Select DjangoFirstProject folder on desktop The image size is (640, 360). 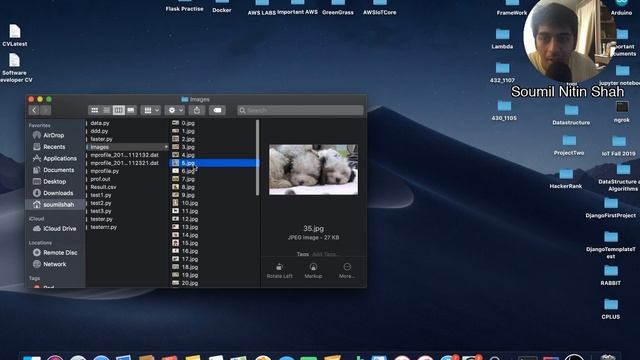(611, 208)
